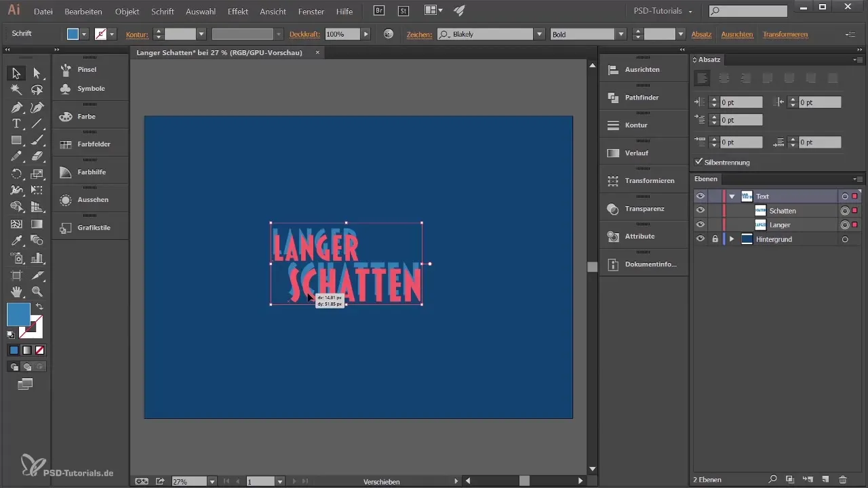
Task: Click target circle of Hintergrund layer
Action: [x=845, y=239]
